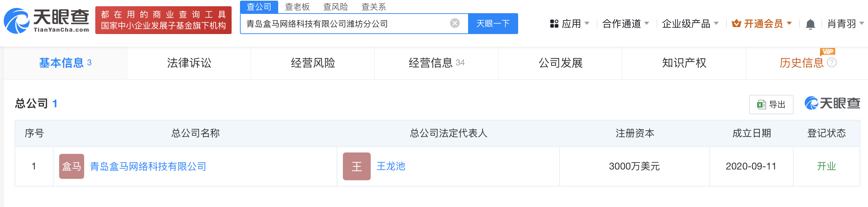The height and width of the screenshot is (207, 868).
Task: Switch to the 查风险 search tab
Action: click(335, 7)
